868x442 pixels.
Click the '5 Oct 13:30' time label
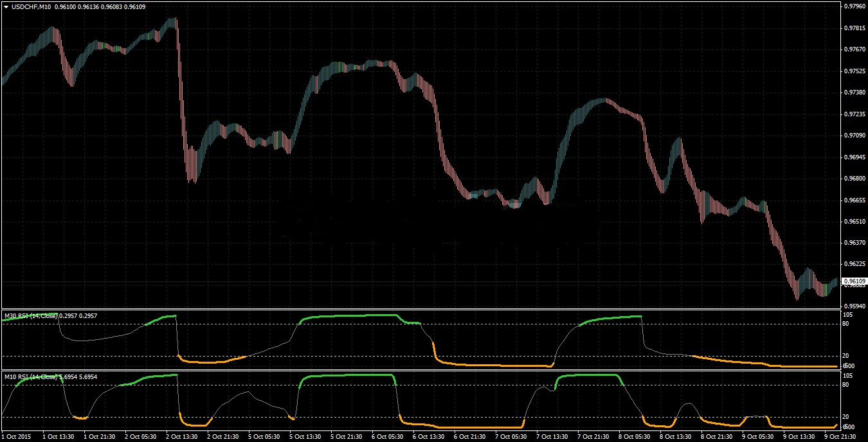click(x=305, y=436)
